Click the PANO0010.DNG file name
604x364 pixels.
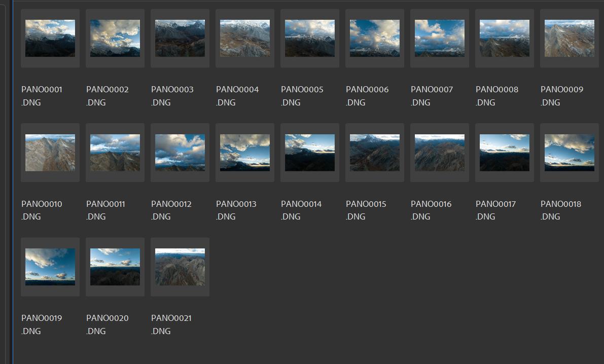tap(42, 210)
